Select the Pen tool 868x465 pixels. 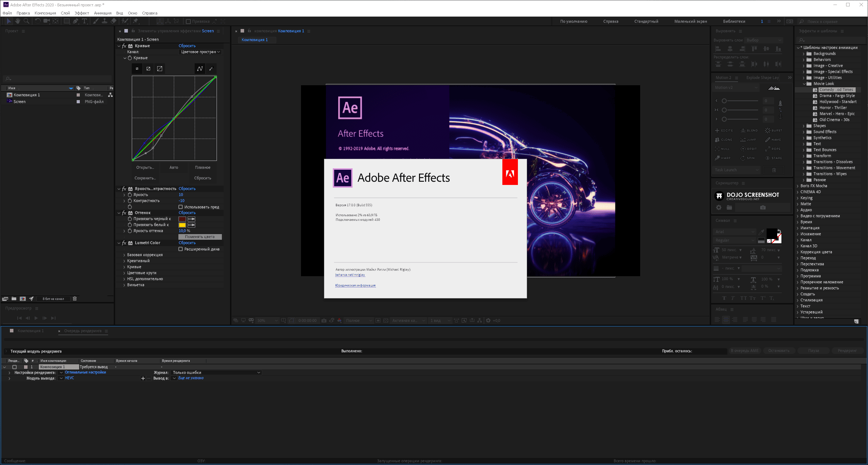[76, 21]
